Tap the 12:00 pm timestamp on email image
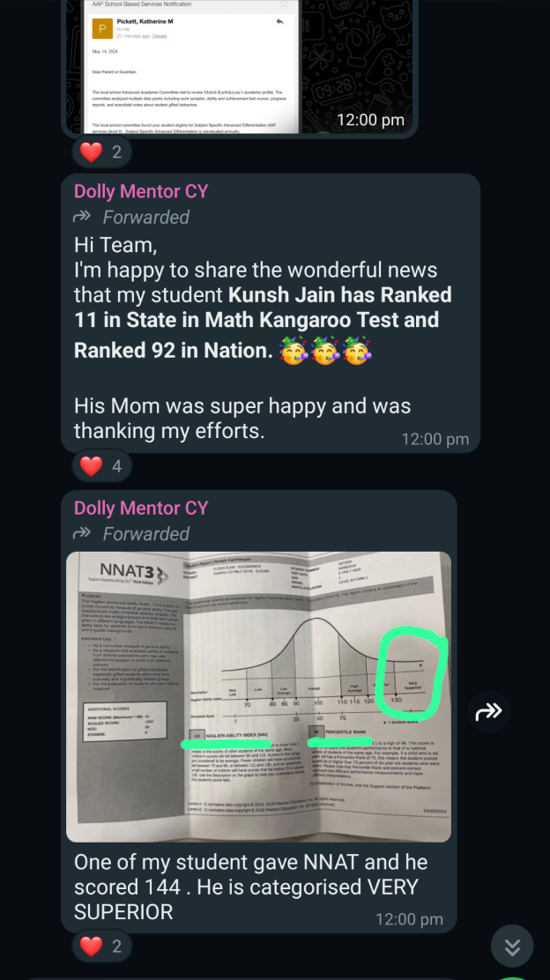The height and width of the screenshot is (980, 550). click(370, 120)
